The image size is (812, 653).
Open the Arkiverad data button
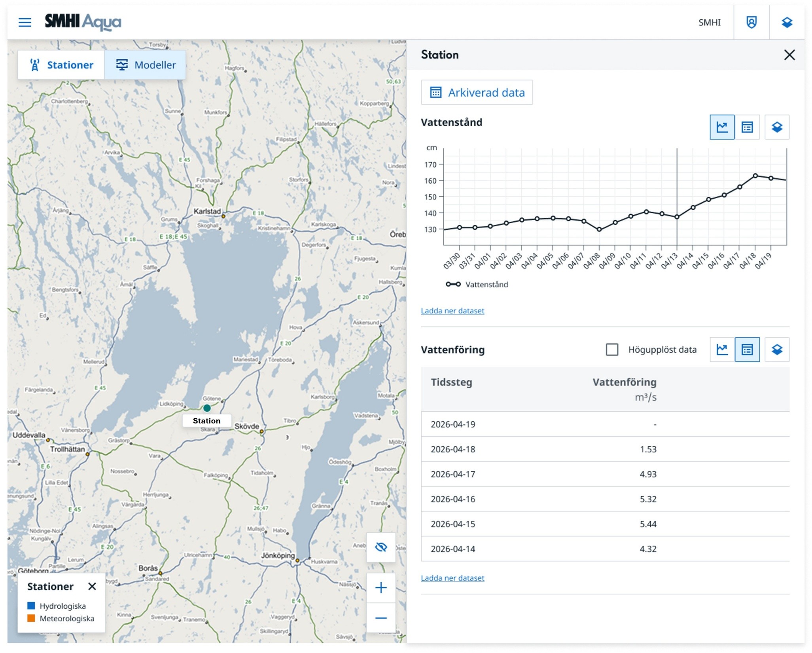click(x=477, y=92)
